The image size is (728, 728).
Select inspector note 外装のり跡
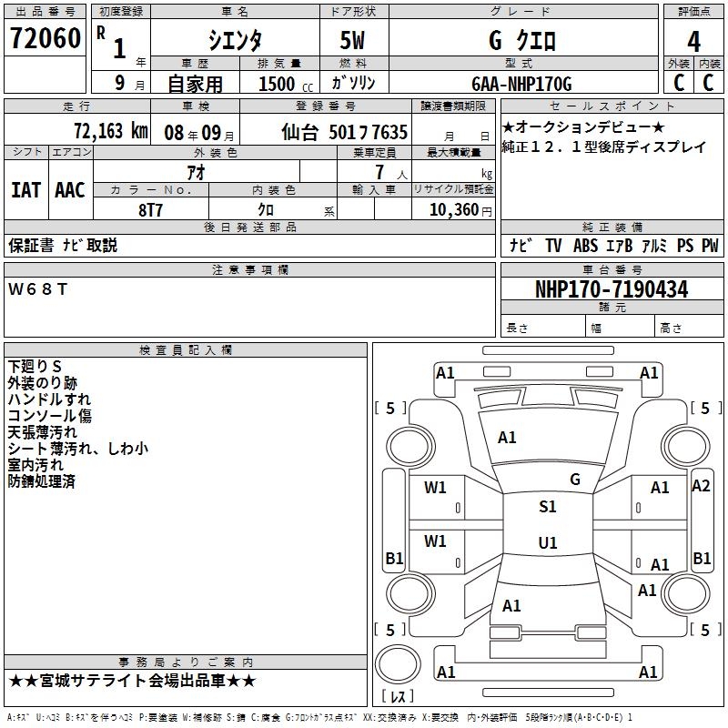pos(42,383)
